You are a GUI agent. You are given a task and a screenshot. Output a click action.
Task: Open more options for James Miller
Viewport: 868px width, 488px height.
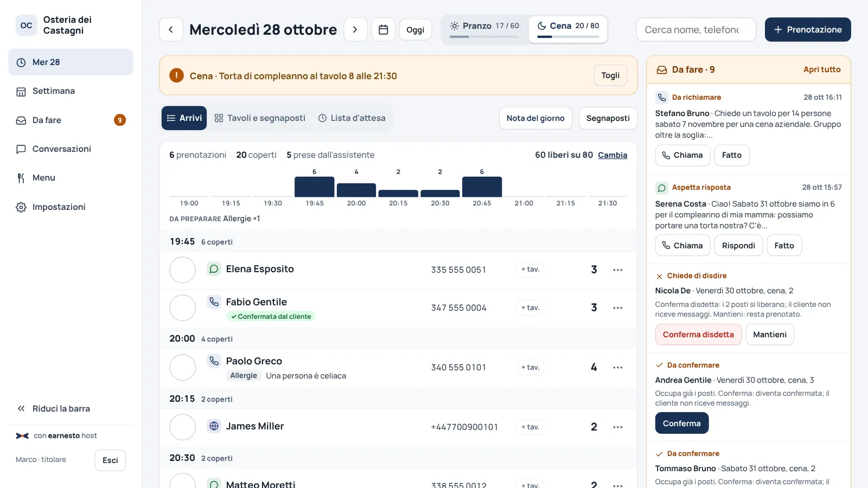point(618,427)
